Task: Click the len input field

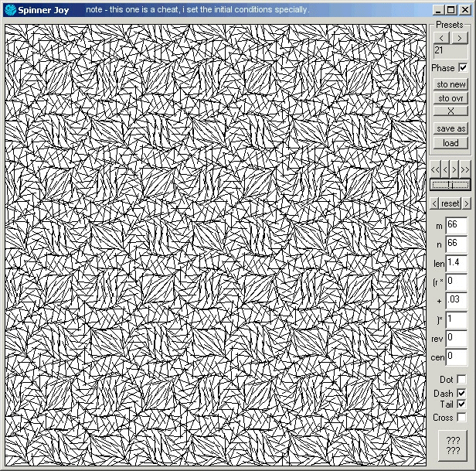Action: coord(456,264)
